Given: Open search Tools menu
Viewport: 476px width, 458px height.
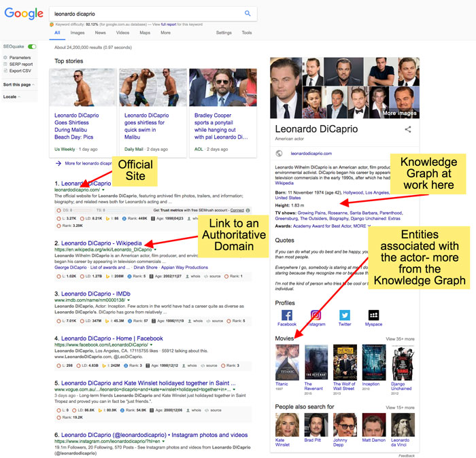Looking at the screenshot, I should (246, 33).
